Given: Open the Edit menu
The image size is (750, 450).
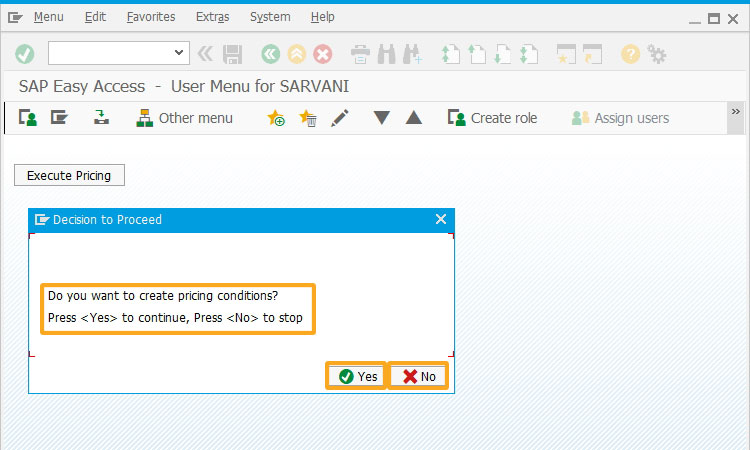Looking at the screenshot, I should [95, 17].
